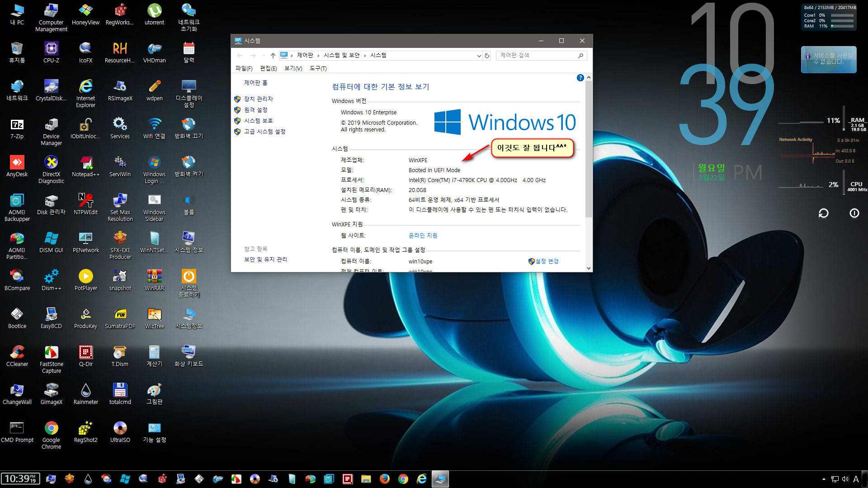Screen dimensions: 868x488
Task: Click the System window vertical scrollbar
Action: pyautogui.click(x=588, y=149)
